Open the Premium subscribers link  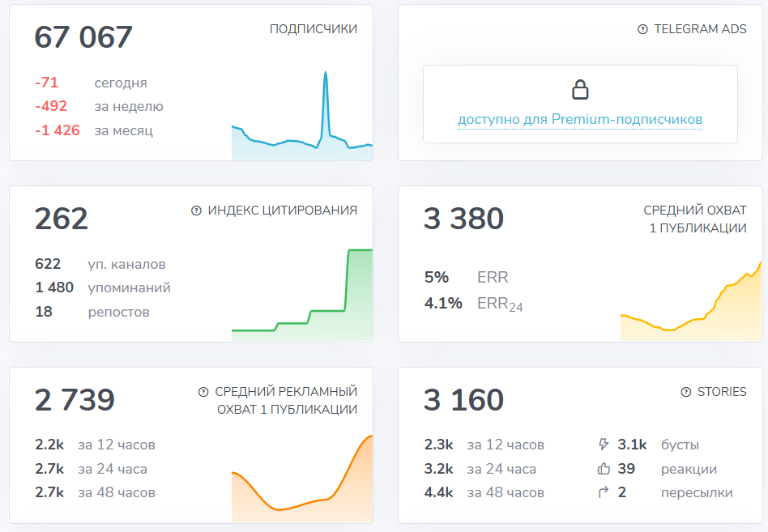[580, 117]
